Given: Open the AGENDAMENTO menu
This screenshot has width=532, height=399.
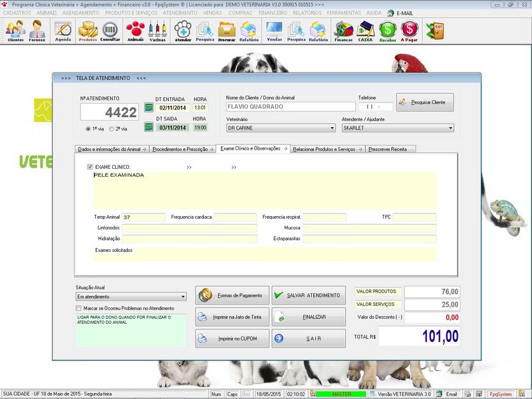Looking at the screenshot, I should pos(80,13).
